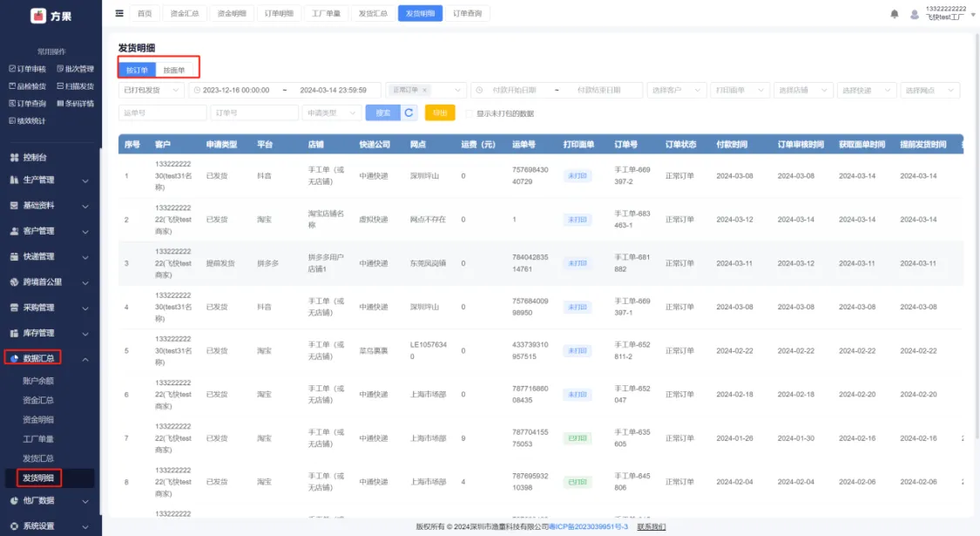Open the 选择客户 dropdown
This screenshot has height=536, width=980.
point(677,91)
